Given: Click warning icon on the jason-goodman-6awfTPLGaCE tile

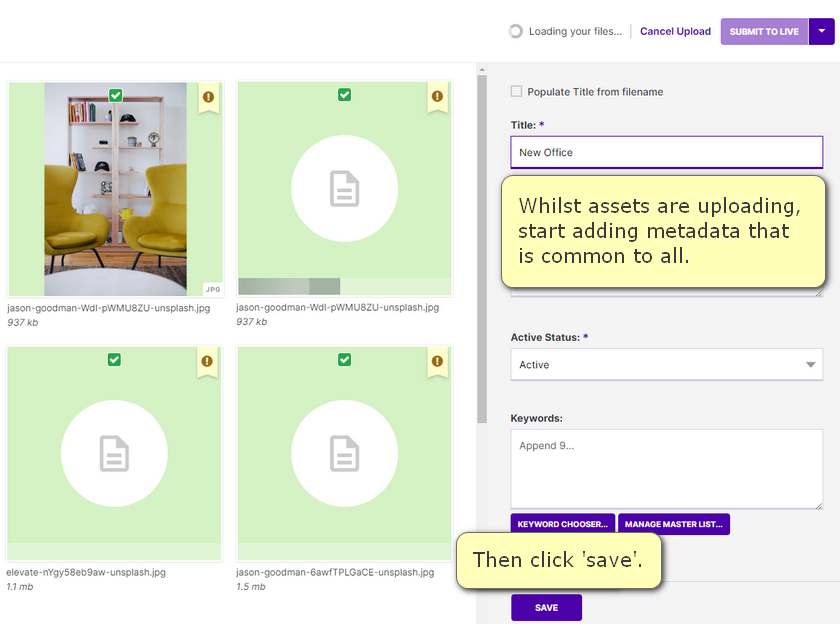Looking at the screenshot, I should point(437,361).
